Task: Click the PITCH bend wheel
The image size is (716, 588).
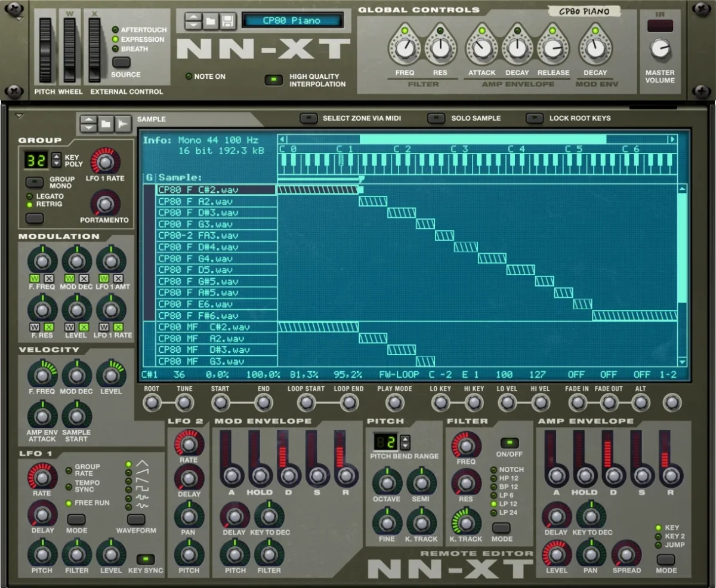Action: pyautogui.click(x=45, y=50)
